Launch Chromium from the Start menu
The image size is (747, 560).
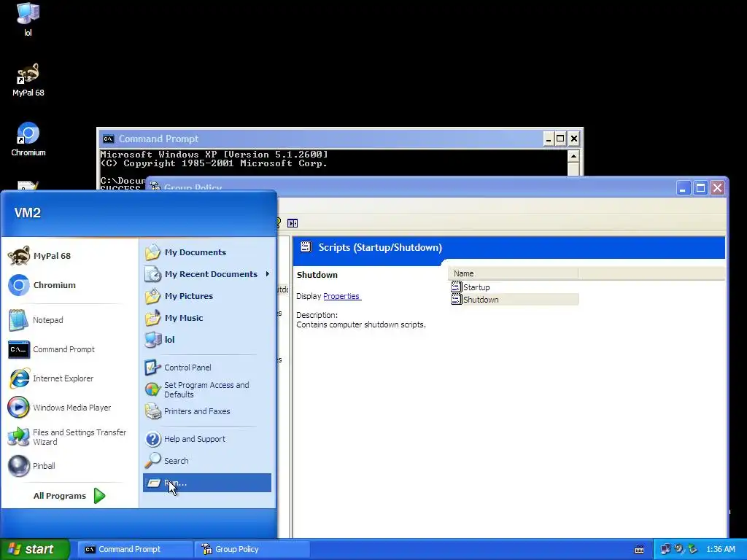[69, 285]
